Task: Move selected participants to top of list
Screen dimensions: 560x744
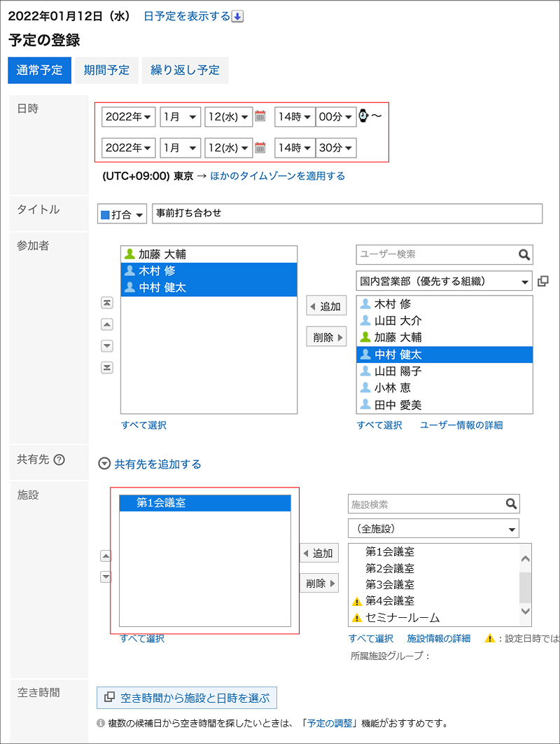Action: (107, 303)
